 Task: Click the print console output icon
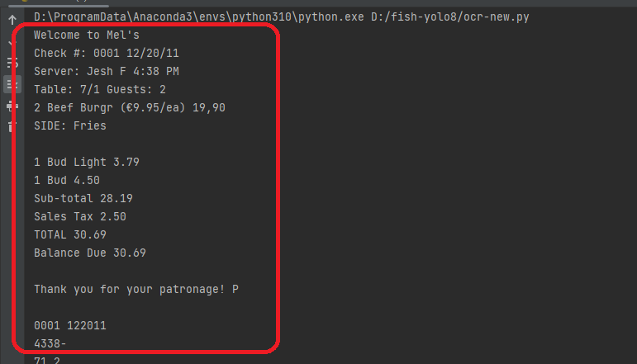pos(12,106)
